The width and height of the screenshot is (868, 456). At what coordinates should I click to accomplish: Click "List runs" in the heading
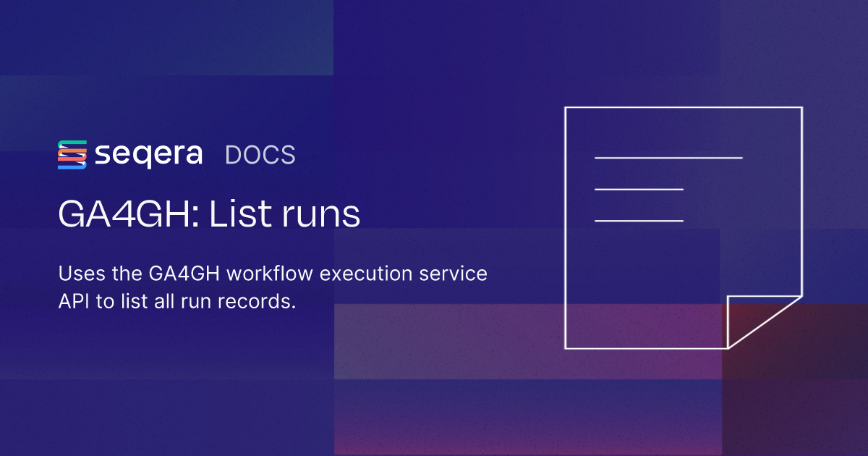[x=284, y=215]
